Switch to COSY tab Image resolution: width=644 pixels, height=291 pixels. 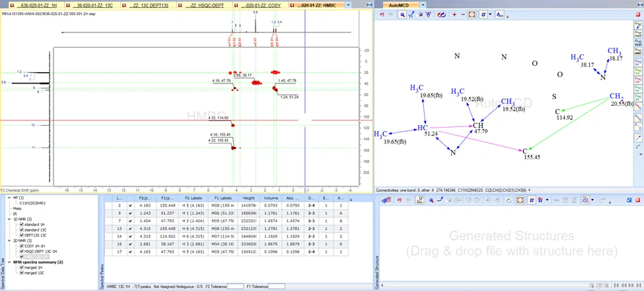[260, 6]
